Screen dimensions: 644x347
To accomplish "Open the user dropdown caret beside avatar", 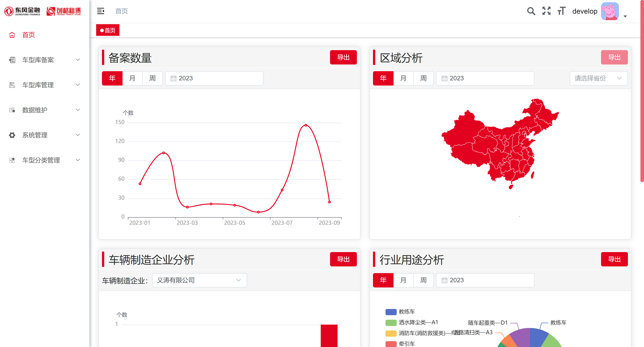I will coord(625,17).
